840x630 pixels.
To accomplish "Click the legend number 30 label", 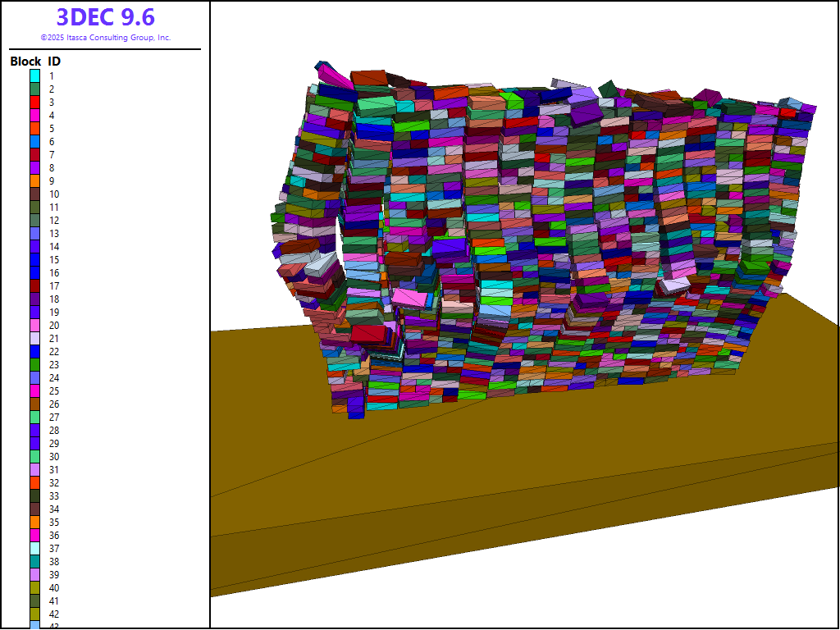I will coord(53,456).
